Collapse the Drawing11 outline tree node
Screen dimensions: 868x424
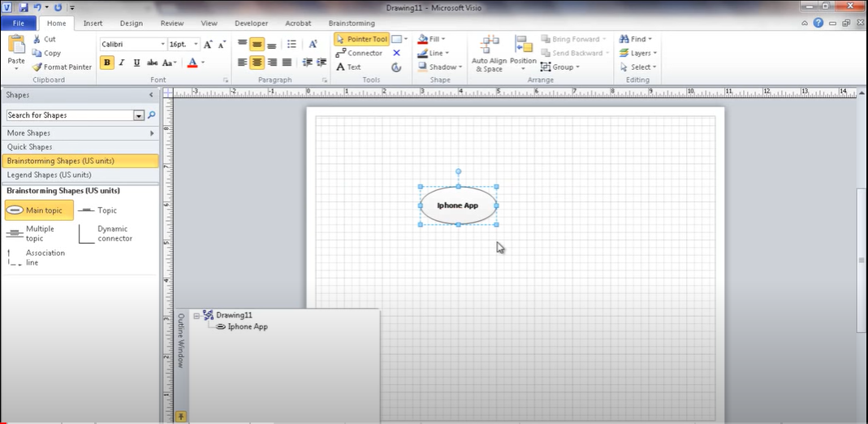pyautogui.click(x=196, y=315)
